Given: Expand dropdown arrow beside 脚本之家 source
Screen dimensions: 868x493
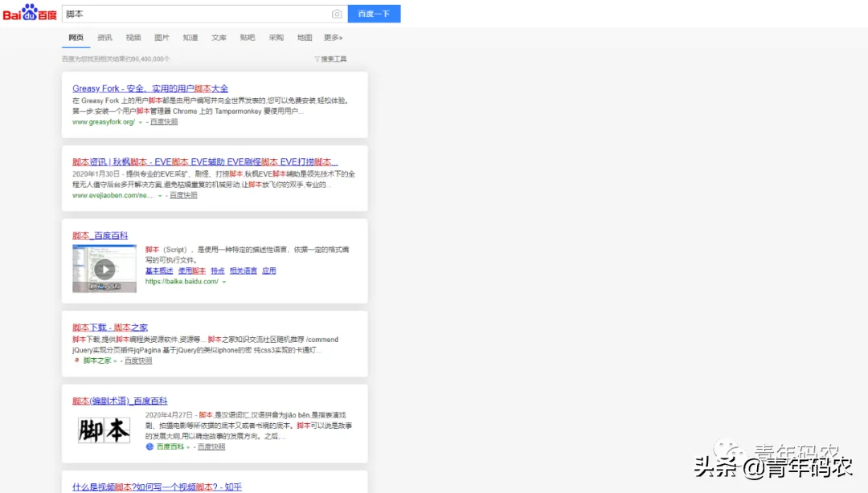Looking at the screenshot, I should (x=115, y=361).
